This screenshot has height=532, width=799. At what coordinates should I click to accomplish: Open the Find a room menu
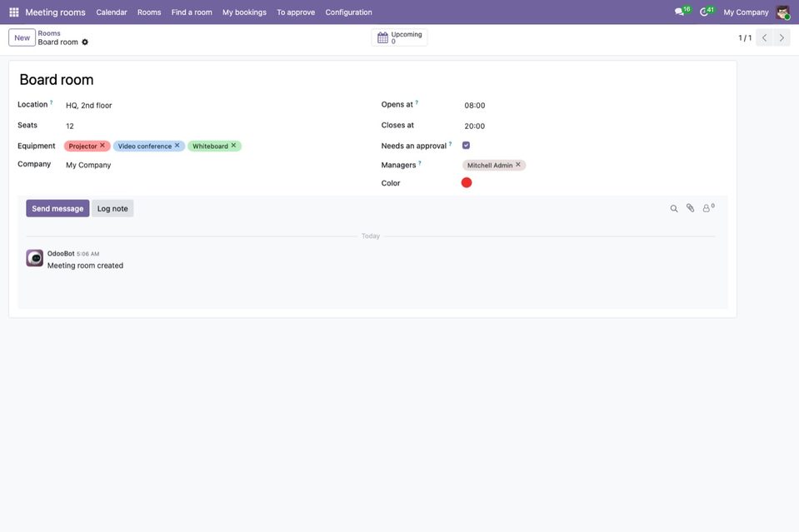click(192, 12)
